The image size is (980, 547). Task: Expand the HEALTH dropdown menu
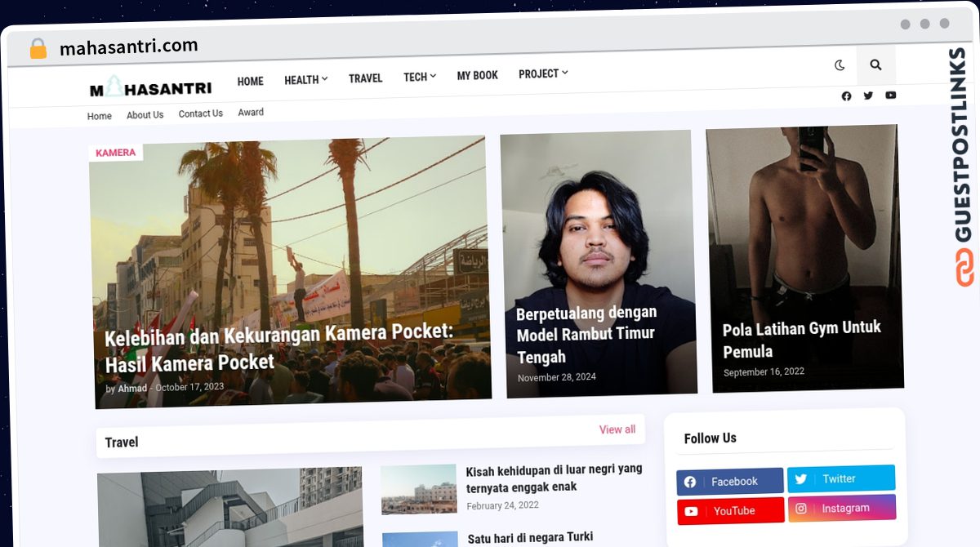click(305, 79)
